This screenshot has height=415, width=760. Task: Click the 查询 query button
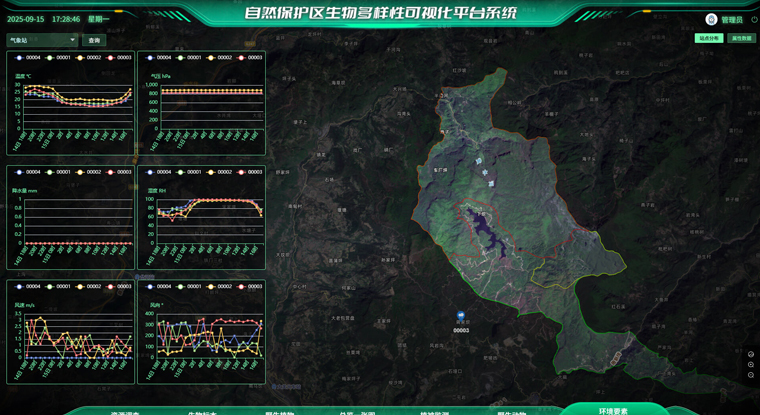click(x=94, y=41)
